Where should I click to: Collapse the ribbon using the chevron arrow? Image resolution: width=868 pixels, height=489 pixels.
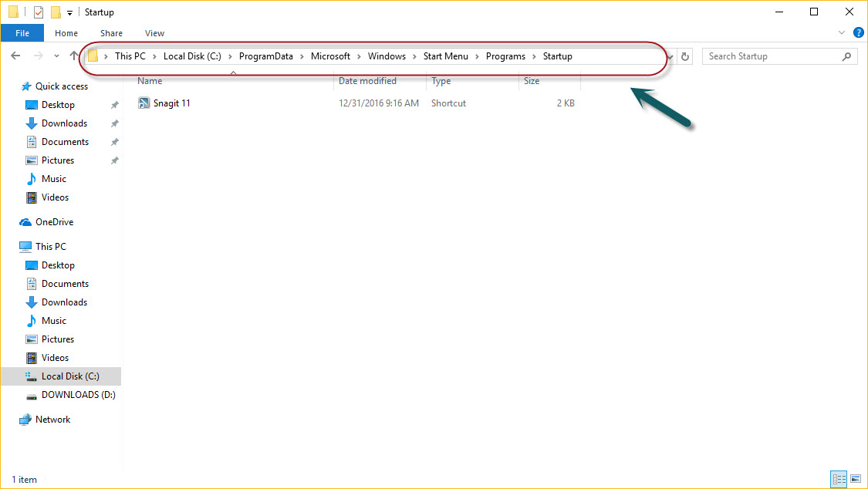pos(842,32)
